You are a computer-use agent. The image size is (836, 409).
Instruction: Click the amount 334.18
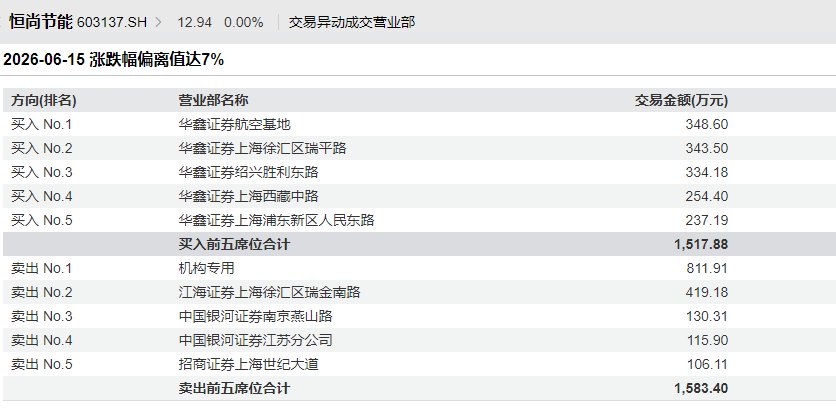[x=706, y=172]
